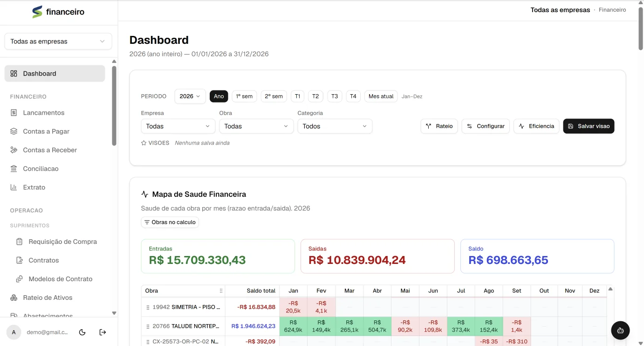
Task: Click the table scrollbar up arrow
Action: 610,289
